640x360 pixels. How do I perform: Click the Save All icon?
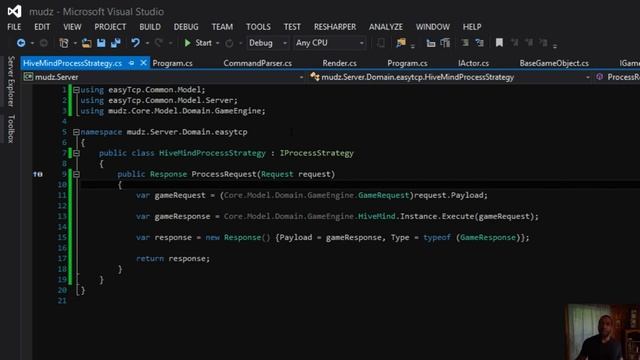pos(116,43)
